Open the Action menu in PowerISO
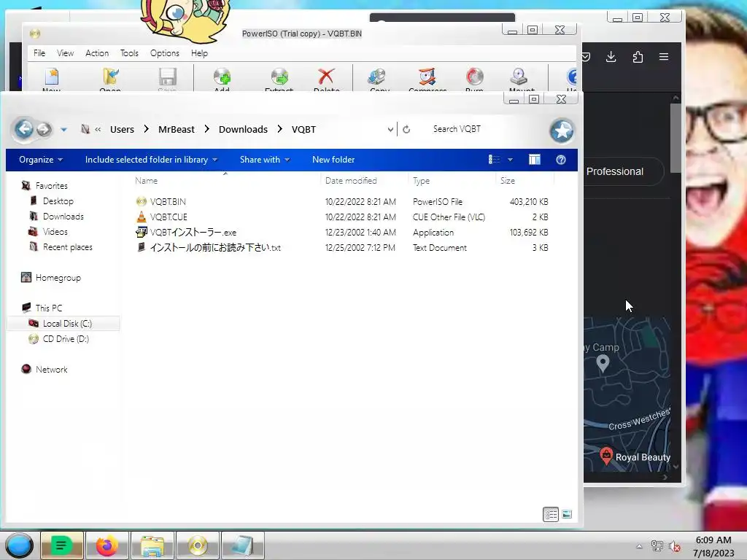747x560 pixels. (x=97, y=52)
